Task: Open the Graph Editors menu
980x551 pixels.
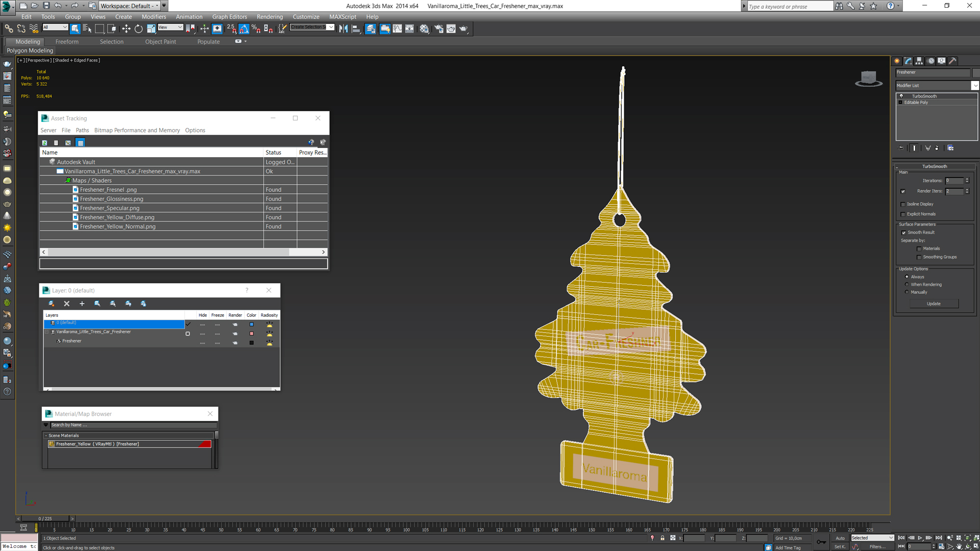Action: tap(229, 17)
